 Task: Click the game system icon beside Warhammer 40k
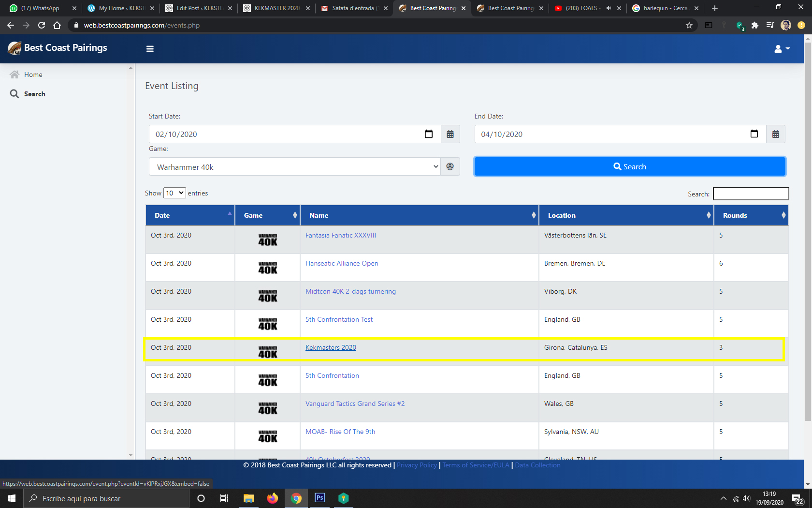coord(450,167)
